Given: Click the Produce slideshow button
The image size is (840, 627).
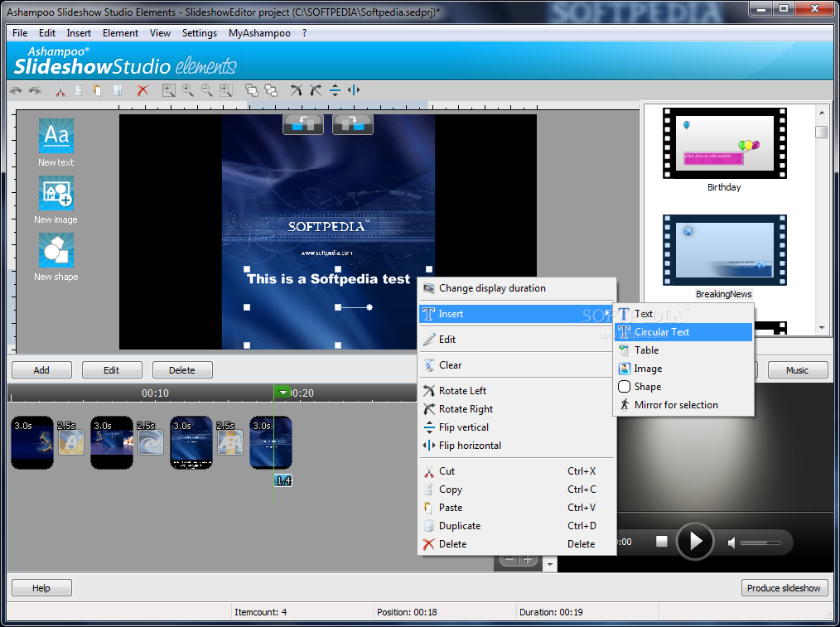Looking at the screenshot, I should click(x=784, y=588).
